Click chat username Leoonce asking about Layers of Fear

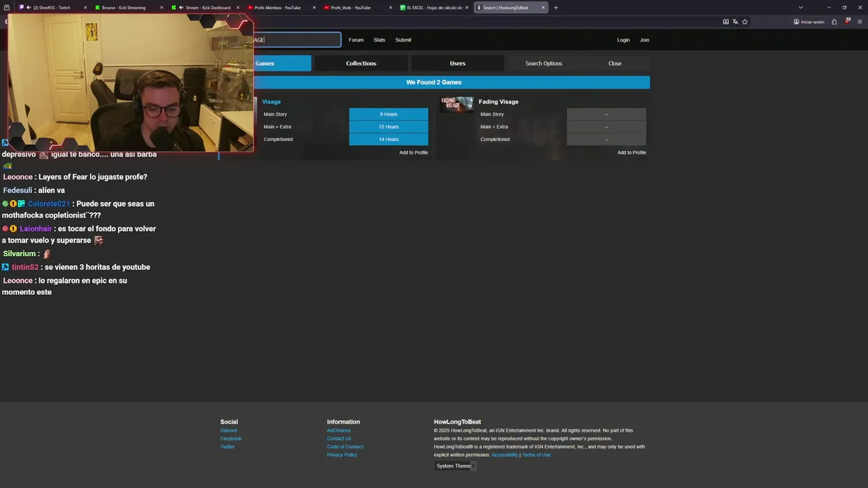18,177
